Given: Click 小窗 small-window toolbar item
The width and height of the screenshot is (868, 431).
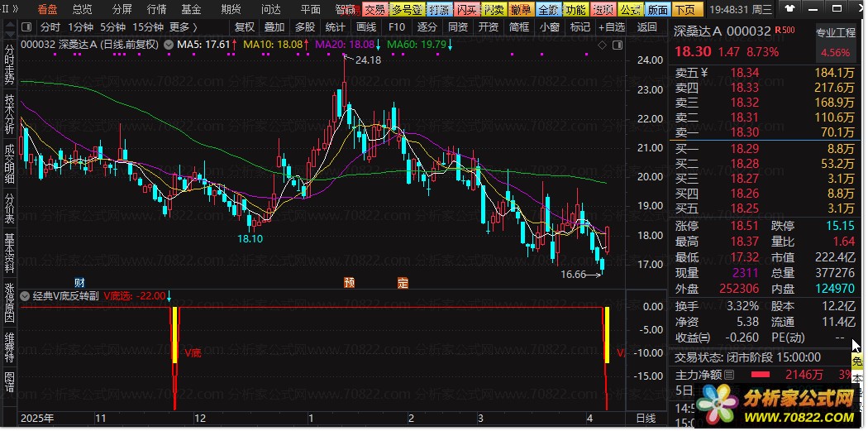Looking at the screenshot, I should (549, 27).
